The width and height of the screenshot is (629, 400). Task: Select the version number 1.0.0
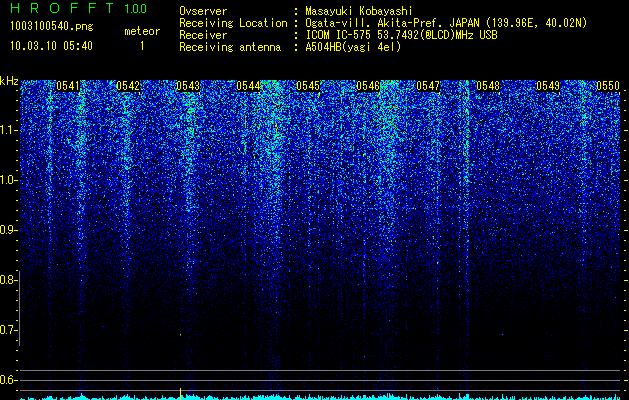pyautogui.click(x=136, y=9)
